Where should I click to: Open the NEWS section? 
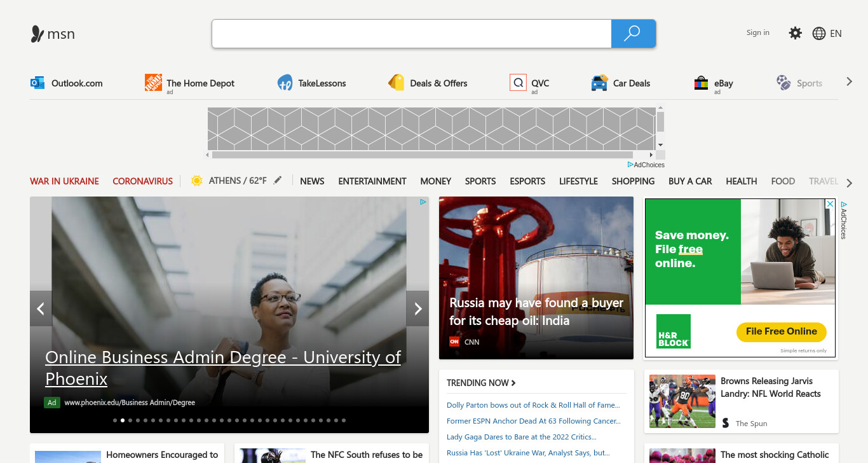[x=312, y=181]
